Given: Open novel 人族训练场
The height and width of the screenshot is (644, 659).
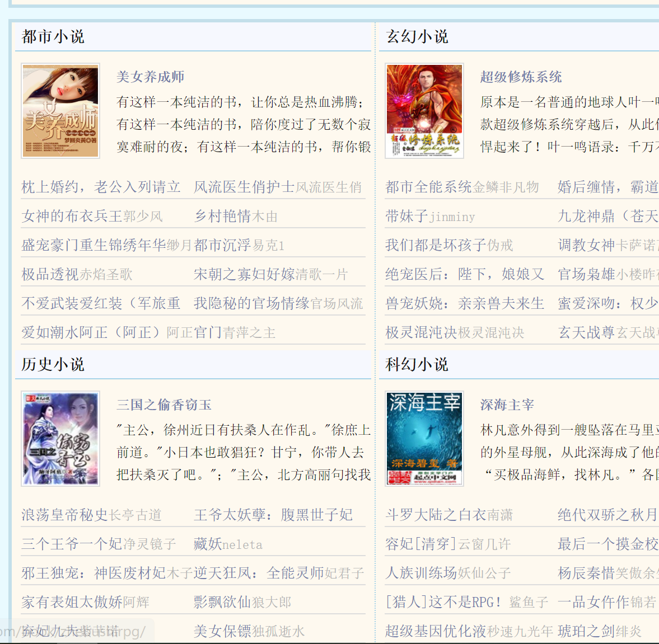Looking at the screenshot, I should click(421, 573).
